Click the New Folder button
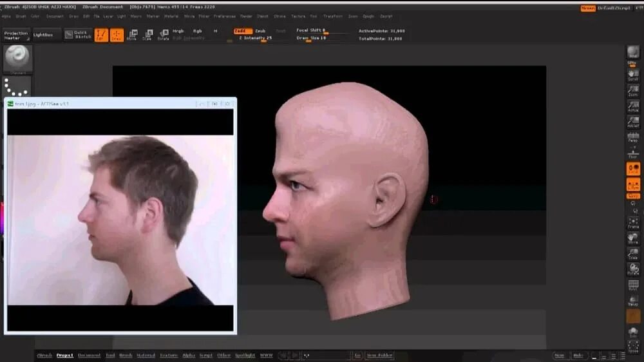 [x=379, y=356]
